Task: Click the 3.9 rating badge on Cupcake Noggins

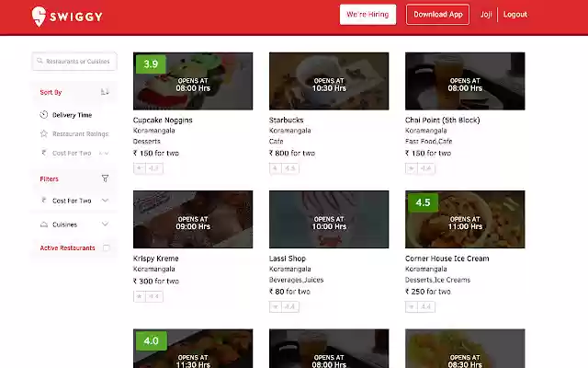Action: point(151,64)
